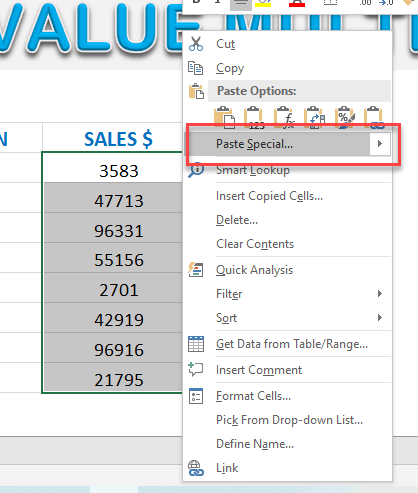Open Paste Special... dialog entry
Screen dimensions: 418x493
(x=278, y=144)
